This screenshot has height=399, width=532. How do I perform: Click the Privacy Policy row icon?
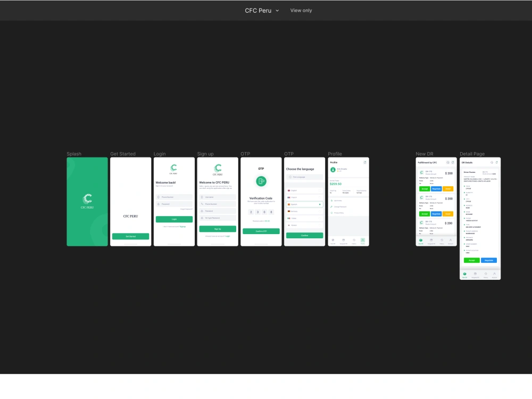pyautogui.click(x=331, y=213)
